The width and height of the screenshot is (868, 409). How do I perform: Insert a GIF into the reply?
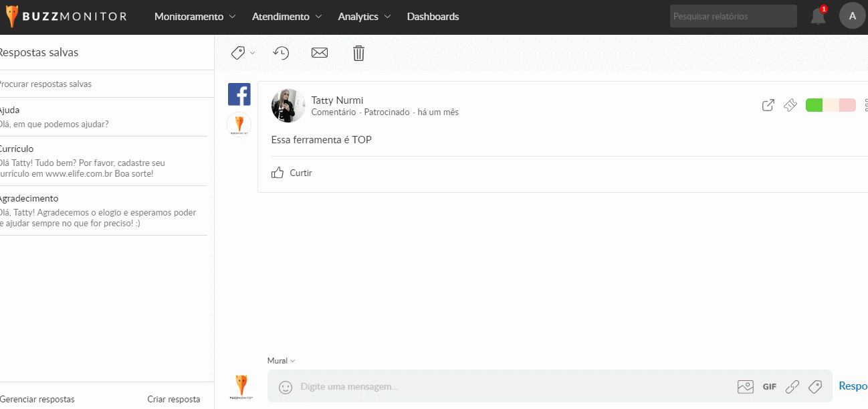tap(770, 386)
